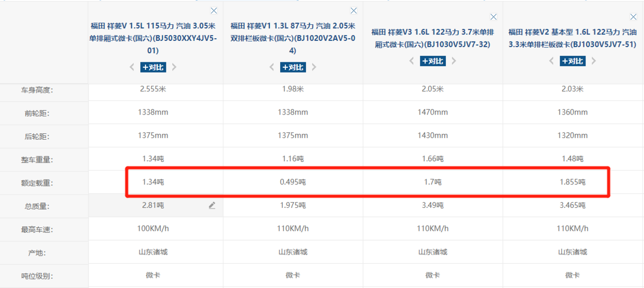
Task: Remove the 祥菱V1 1.3L 87马力 column
Action: tap(354, 11)
